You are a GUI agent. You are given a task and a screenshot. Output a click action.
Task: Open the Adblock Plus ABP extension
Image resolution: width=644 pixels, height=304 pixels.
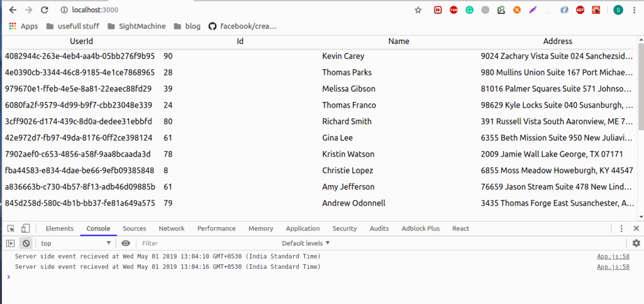click(x=580, y=10)
